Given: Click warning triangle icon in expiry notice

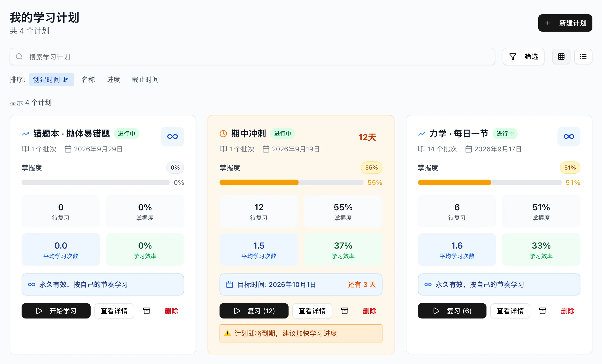Looking at the screenshot, I should pyautogui.click(x=227, y=333).
